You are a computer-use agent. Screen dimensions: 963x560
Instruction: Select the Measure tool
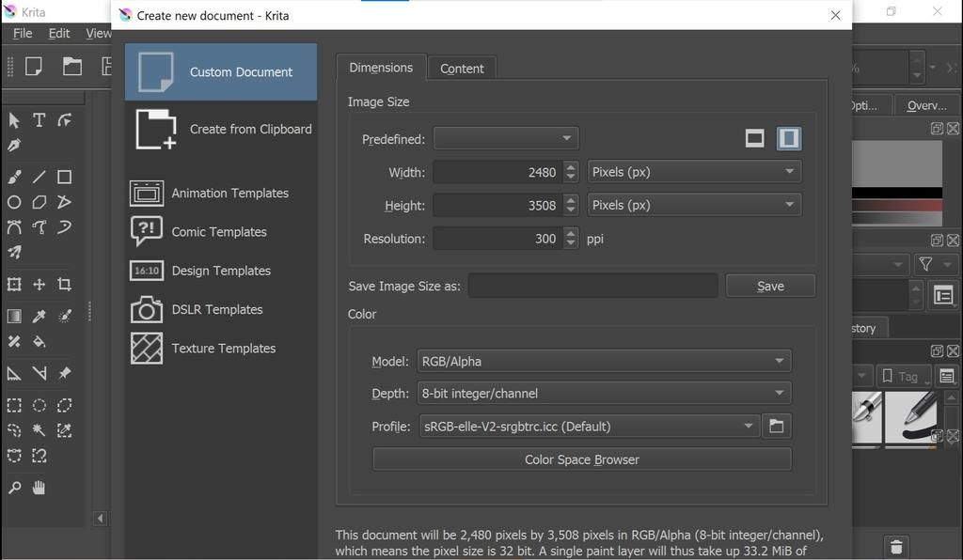[x=39, y=373]
